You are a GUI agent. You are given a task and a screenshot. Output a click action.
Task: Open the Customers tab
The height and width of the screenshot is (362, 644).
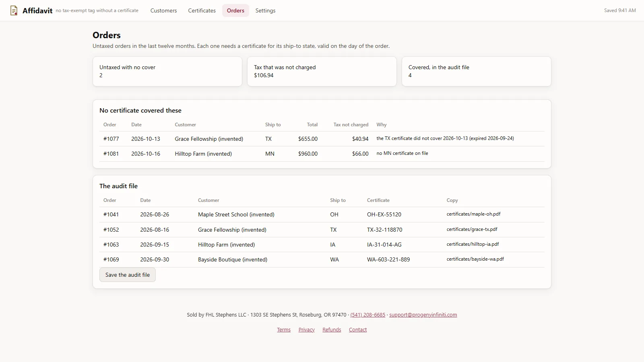tap(163, 10)
